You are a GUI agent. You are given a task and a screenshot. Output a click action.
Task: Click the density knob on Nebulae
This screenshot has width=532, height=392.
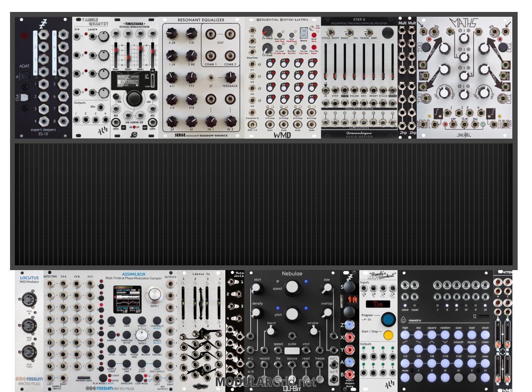257,312
